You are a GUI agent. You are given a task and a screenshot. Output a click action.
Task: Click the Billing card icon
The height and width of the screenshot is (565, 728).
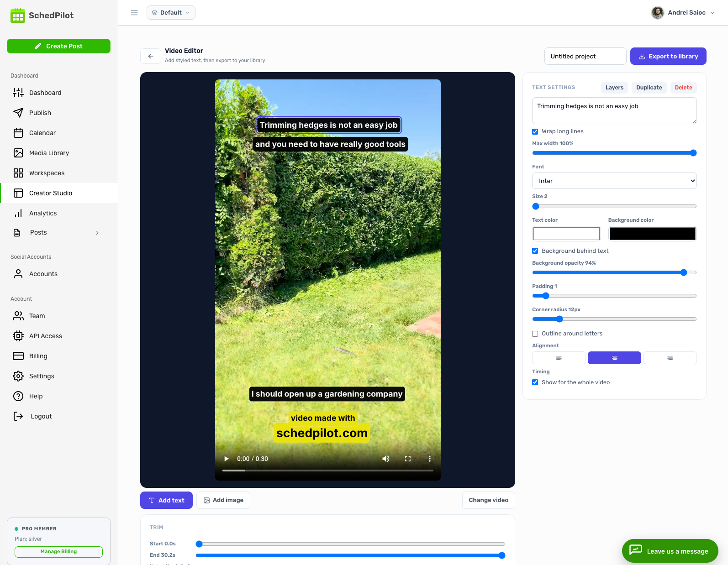(18, 356)
